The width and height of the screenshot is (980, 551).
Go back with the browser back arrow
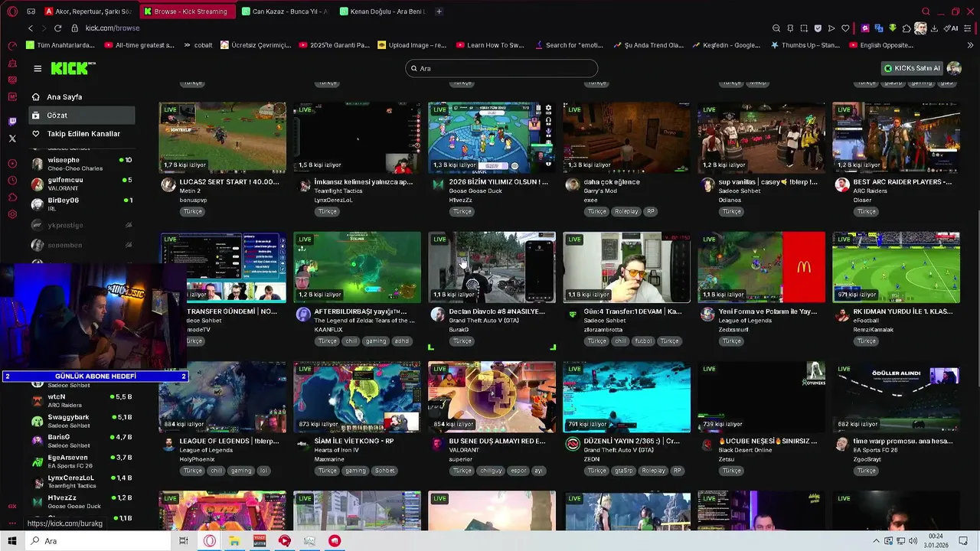point(31,28)
